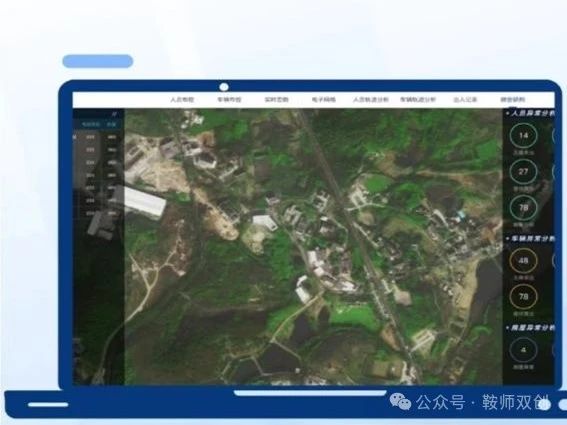Screen dimensions: 567x425
Task: Select the circle showing 4
Action: point(523,350)
